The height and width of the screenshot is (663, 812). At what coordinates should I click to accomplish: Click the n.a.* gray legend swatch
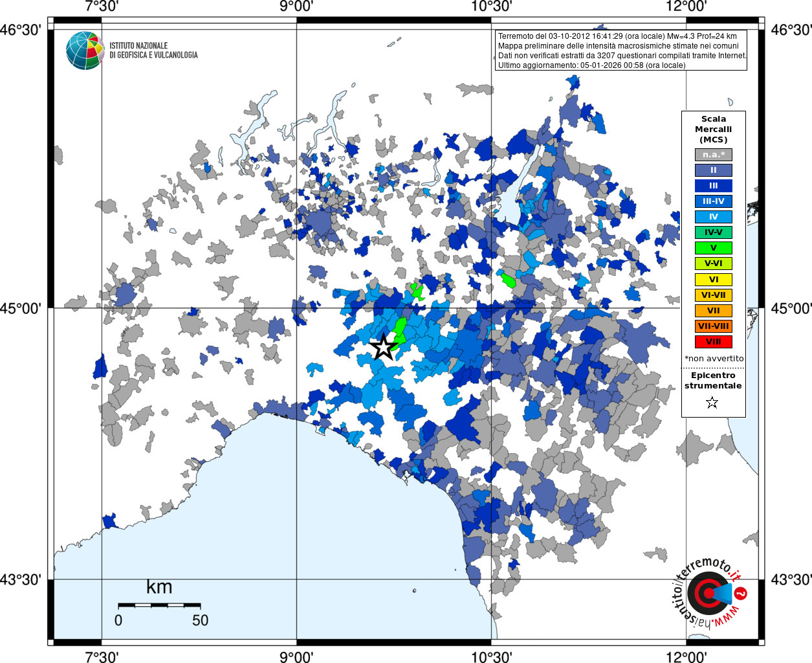[714, 155]
